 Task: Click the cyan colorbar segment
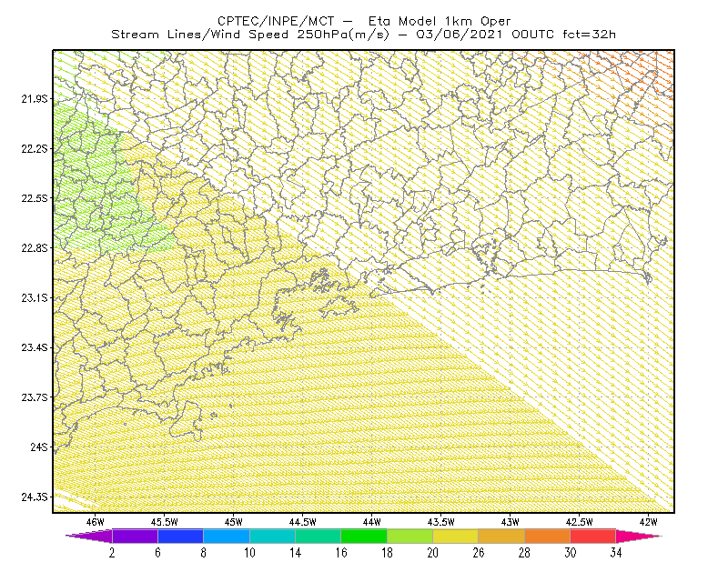click(x=272, y=536)
